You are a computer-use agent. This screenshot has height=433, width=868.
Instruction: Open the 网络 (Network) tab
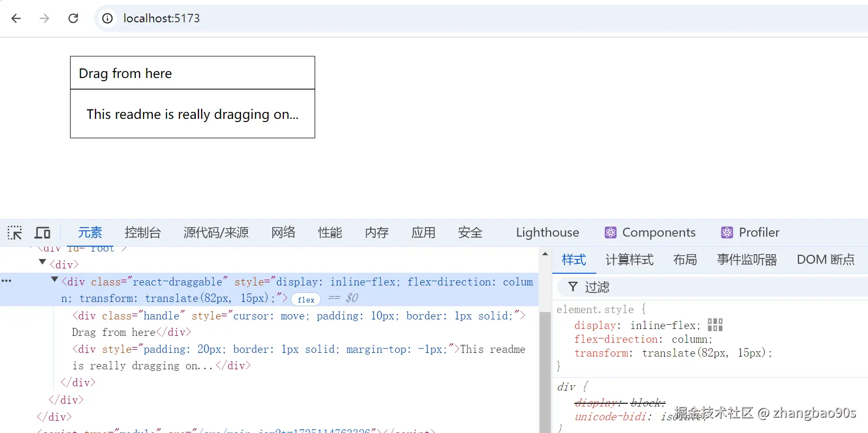[283, 232]
